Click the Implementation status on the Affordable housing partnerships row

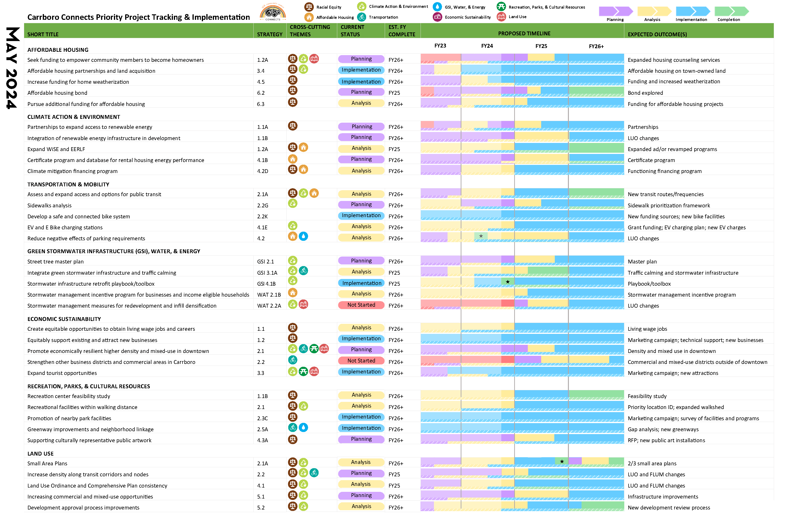pos(361,70)
